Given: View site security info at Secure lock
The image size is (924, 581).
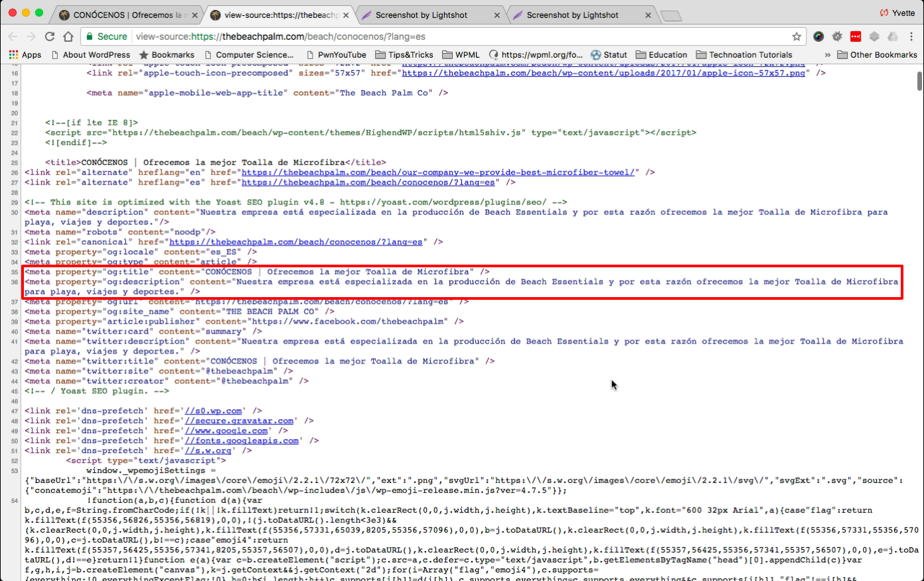Looking at the screenshot, I should (x=106, y=36).
